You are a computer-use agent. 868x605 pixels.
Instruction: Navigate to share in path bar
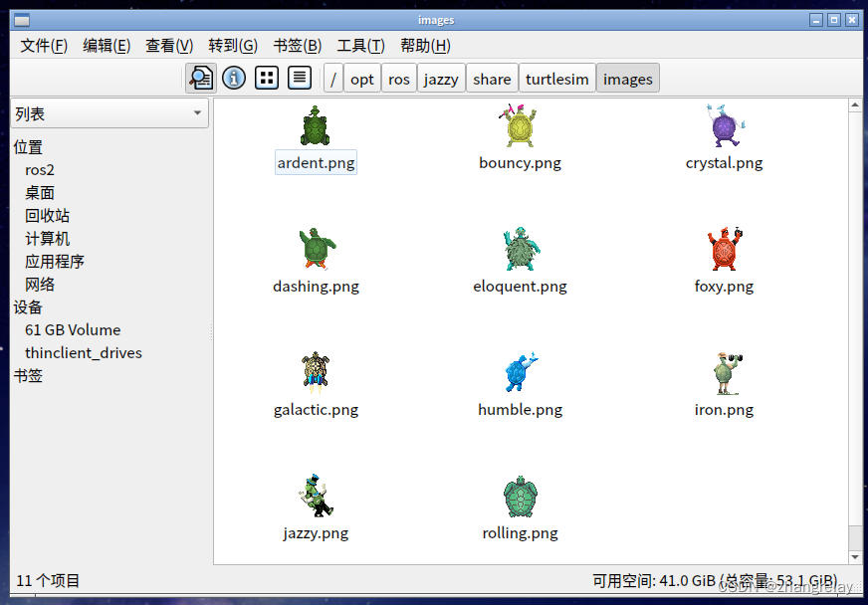click(x=492, y=78)
